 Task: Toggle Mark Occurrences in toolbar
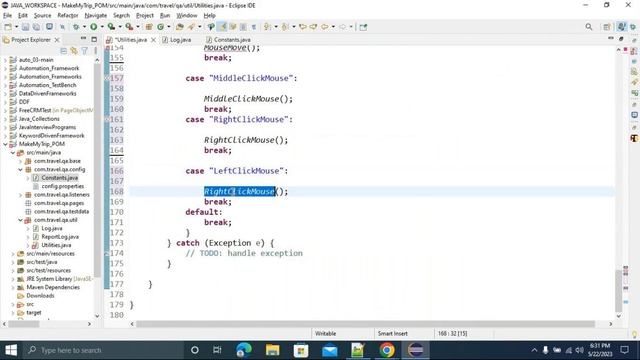click(222, 27)
